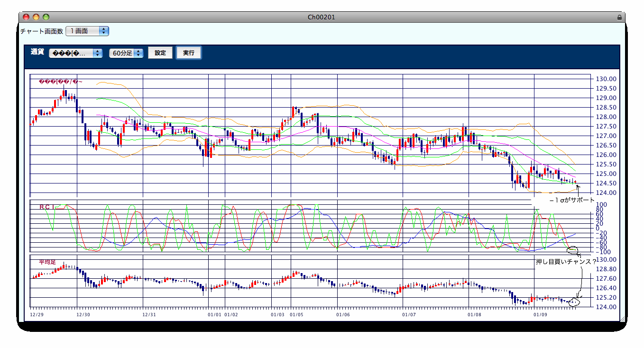The image size is (644, 348).
Task: Click the 12/29 date marker on axis
Action: (x=37, y=314)
